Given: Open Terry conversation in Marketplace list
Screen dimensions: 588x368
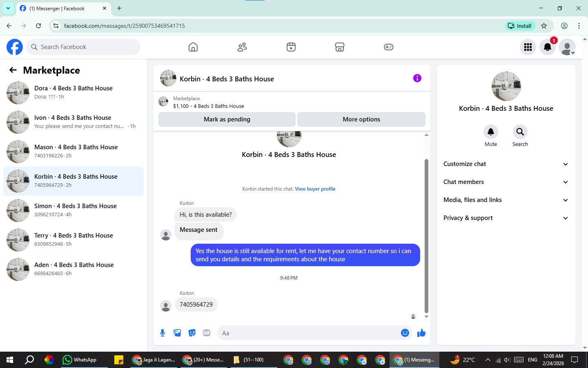Looking at the screenshot, I should pos(73,240).
